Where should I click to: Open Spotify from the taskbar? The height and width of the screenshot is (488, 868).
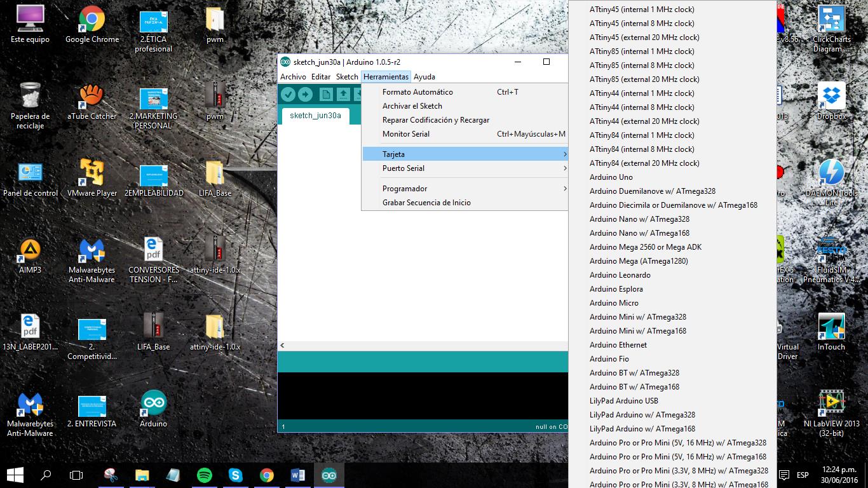coord(204,475)
